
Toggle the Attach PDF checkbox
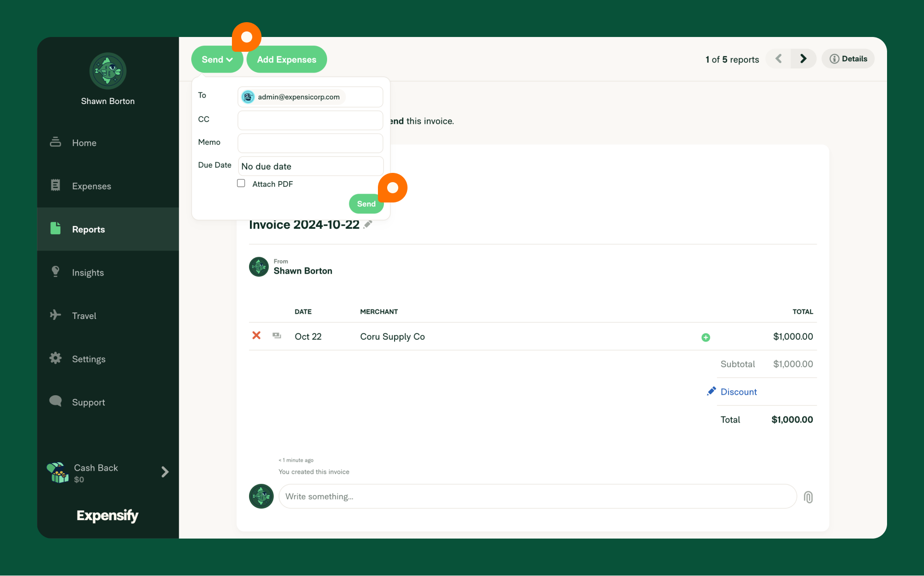(241, 184)
